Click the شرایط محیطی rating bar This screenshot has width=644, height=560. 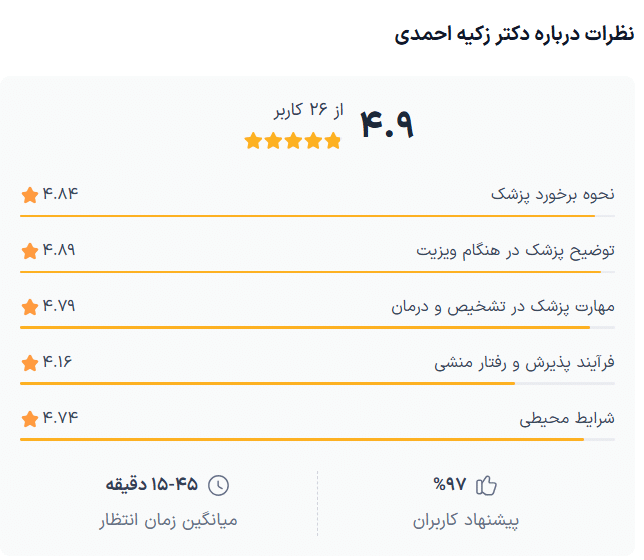coord(317,439)
